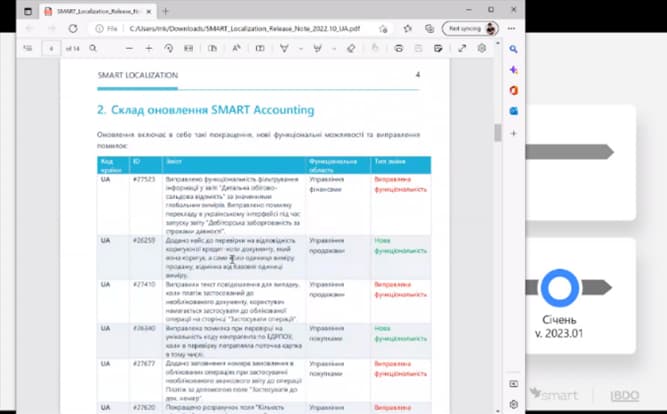Image resolution: width=667 pixels, height=414 pixels.
Task: Close the SMART_Localization PDF tab
Action: click(149, 11)
